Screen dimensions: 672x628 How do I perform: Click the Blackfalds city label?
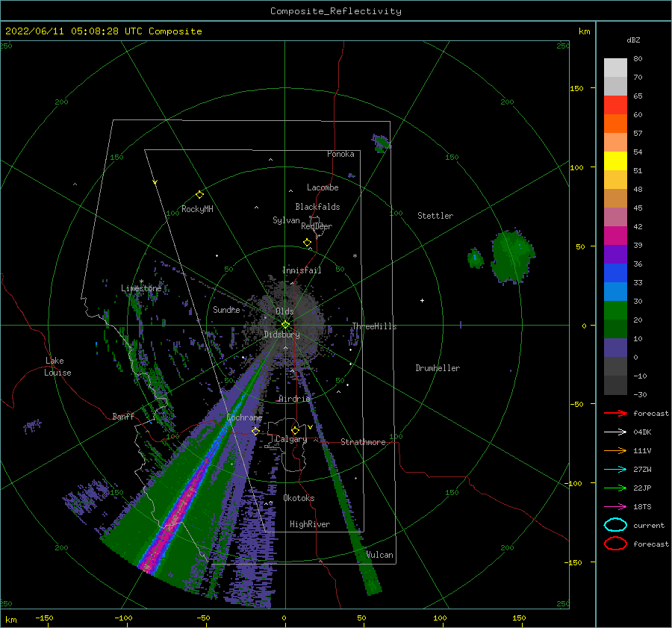[x=317, y=207]
